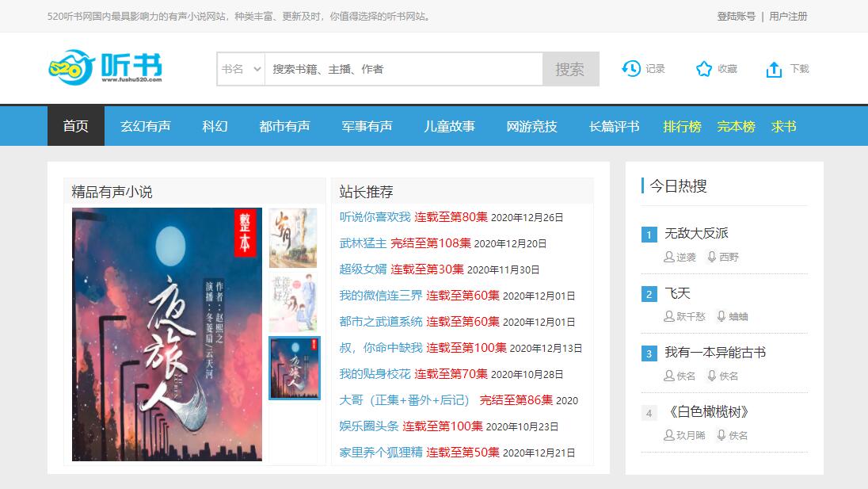Screen dimensions: 868x489
Task: Click into the book search input field
Action: pyautogui.click(x=403, y=69)
